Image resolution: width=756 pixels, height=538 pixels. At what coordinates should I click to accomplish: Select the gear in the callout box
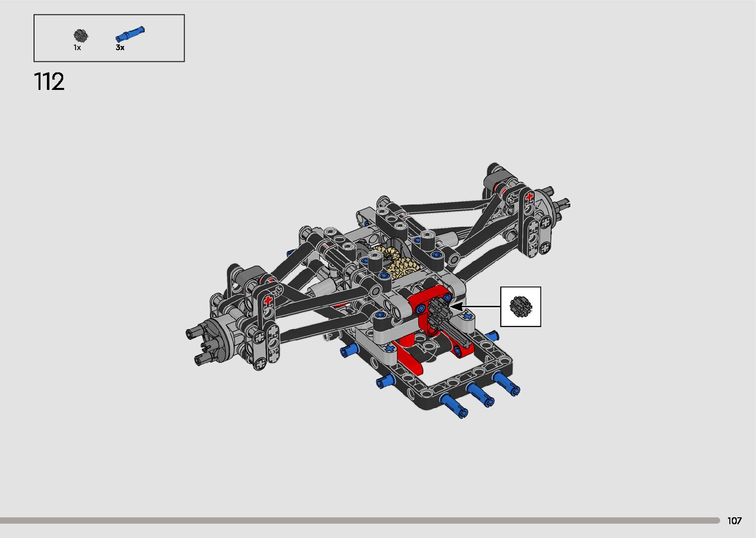click(x=520, y=307)
